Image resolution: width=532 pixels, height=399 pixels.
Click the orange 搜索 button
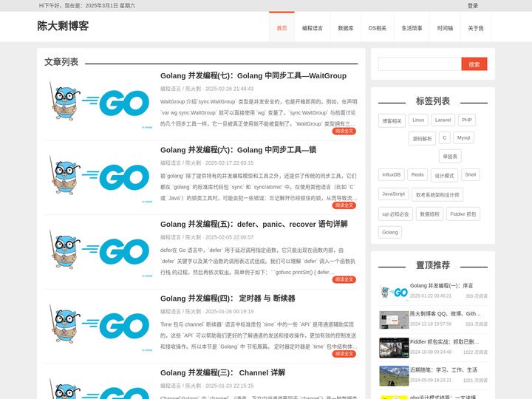click(x=474, y=64)
